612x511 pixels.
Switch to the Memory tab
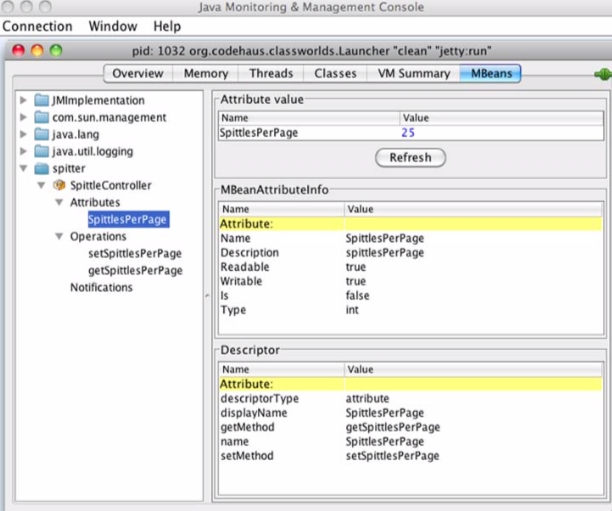click(x=206, y=74)
